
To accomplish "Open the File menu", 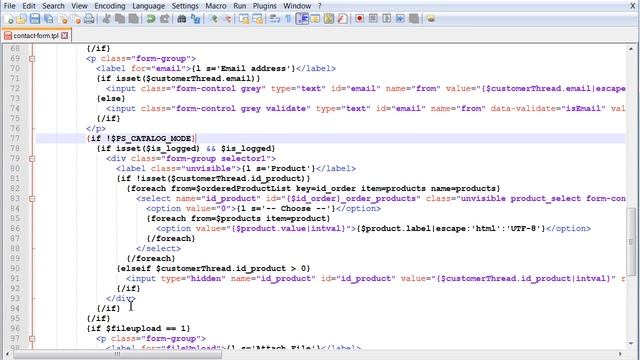I will [x=9, y=6].
